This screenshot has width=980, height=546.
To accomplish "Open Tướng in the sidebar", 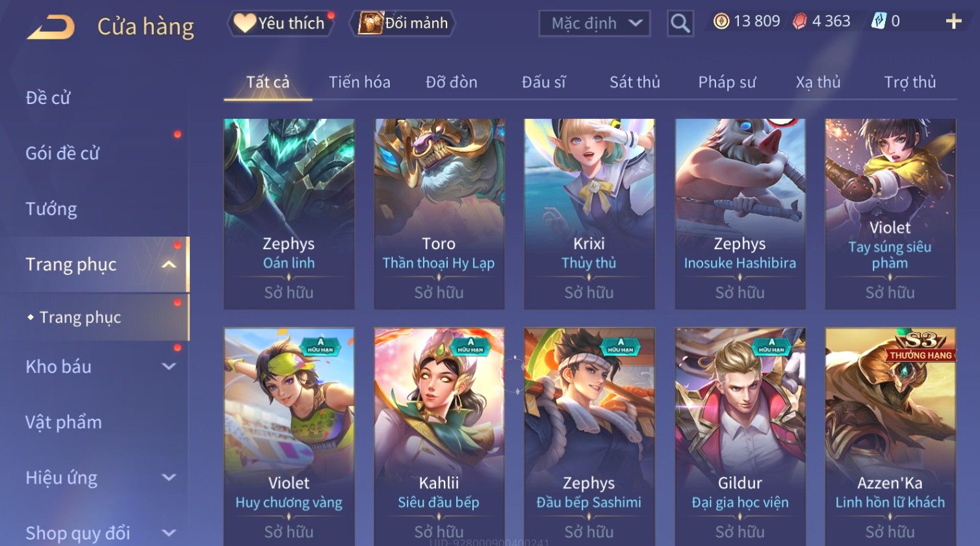I will tap(51, 209).
